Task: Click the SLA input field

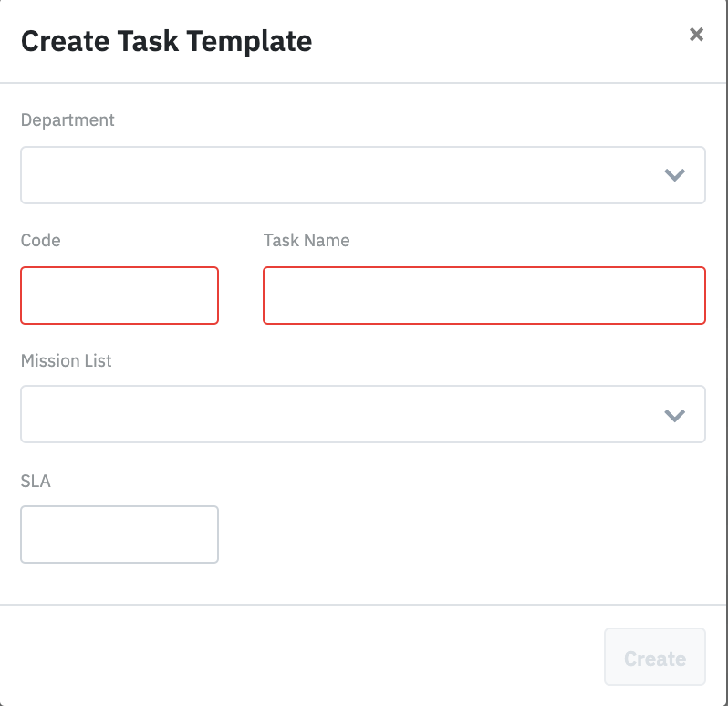Action: 120,535
